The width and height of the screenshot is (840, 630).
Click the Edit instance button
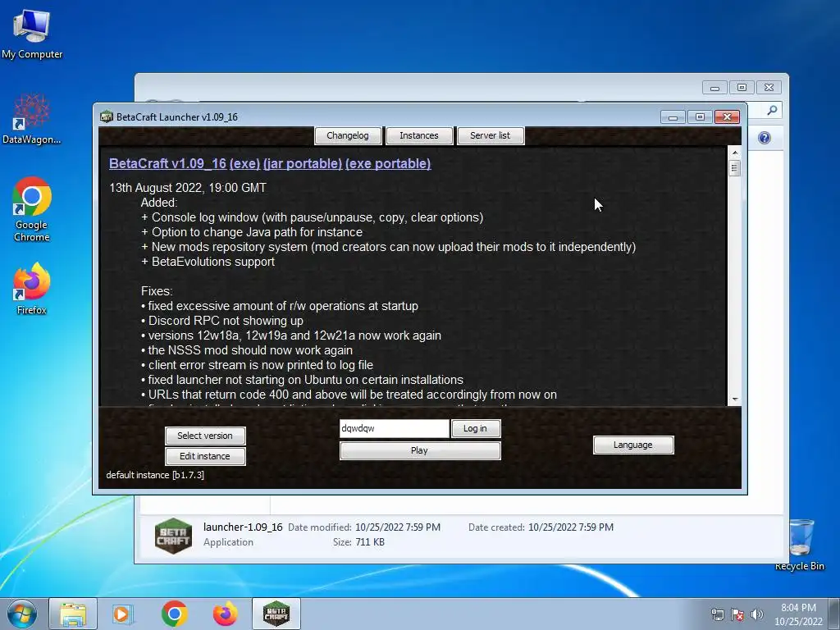[x=205, y=456]
